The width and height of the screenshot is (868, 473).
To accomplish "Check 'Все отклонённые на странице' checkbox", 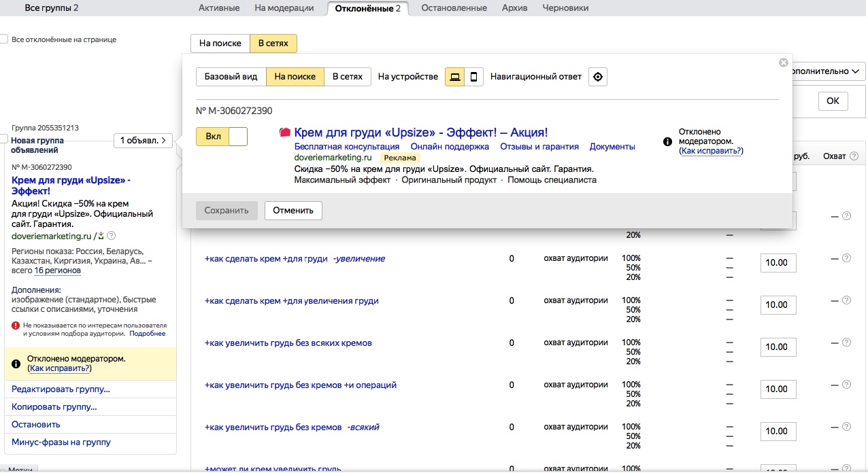I will click(4, 39).
